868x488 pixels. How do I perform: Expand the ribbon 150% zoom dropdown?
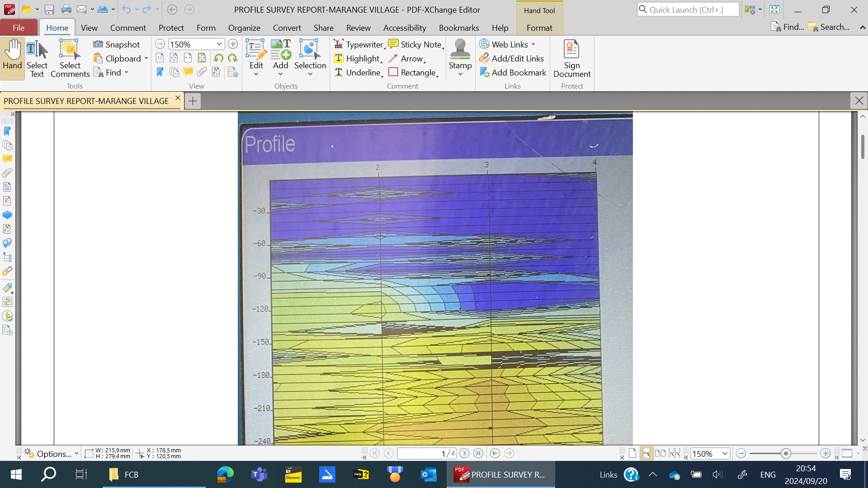(219, 44)
